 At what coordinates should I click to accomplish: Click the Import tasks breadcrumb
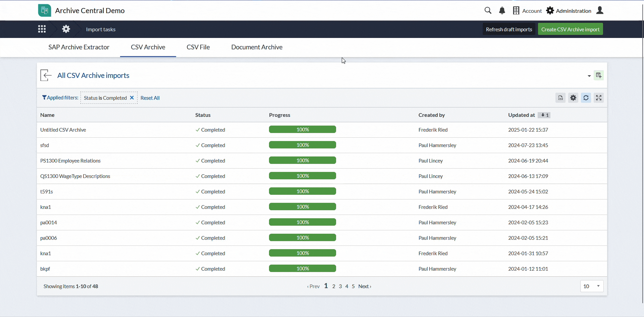[x=101, y=30]
